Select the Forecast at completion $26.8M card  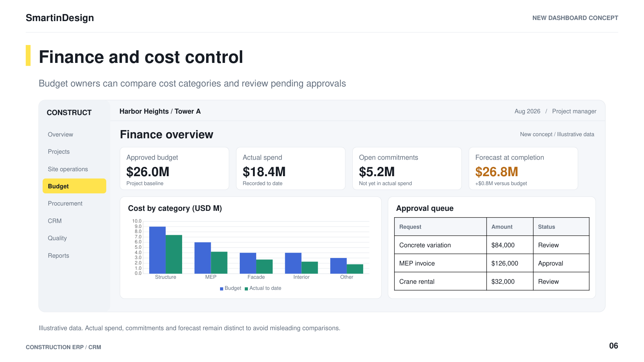523,168
